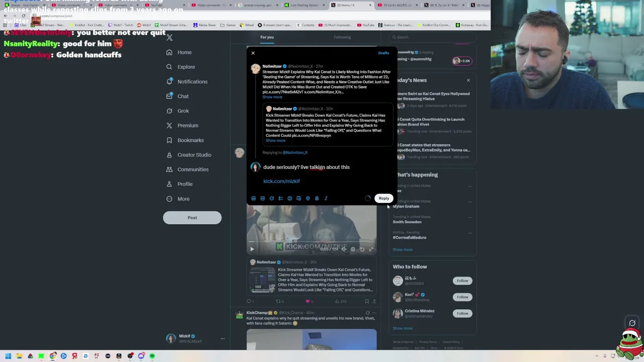Open Bookmarks in sidebar

185,140
